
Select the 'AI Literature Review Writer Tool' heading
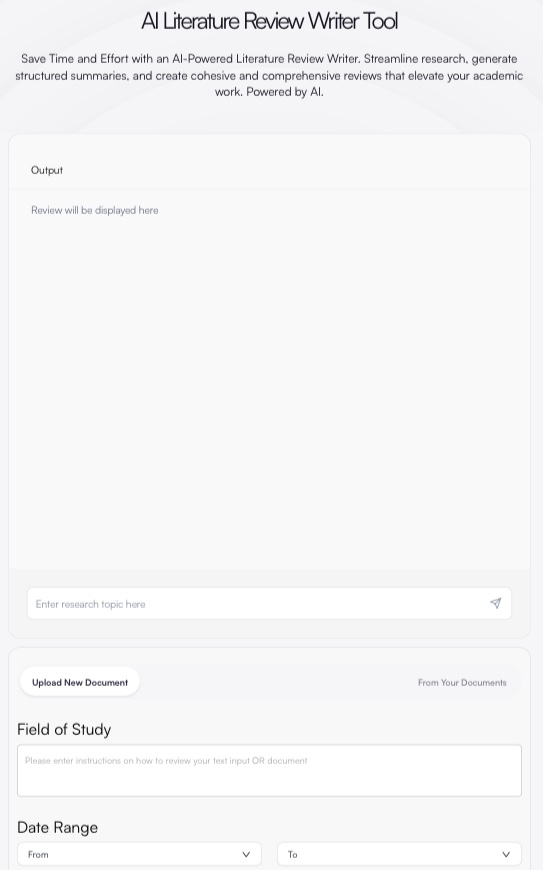270,21
